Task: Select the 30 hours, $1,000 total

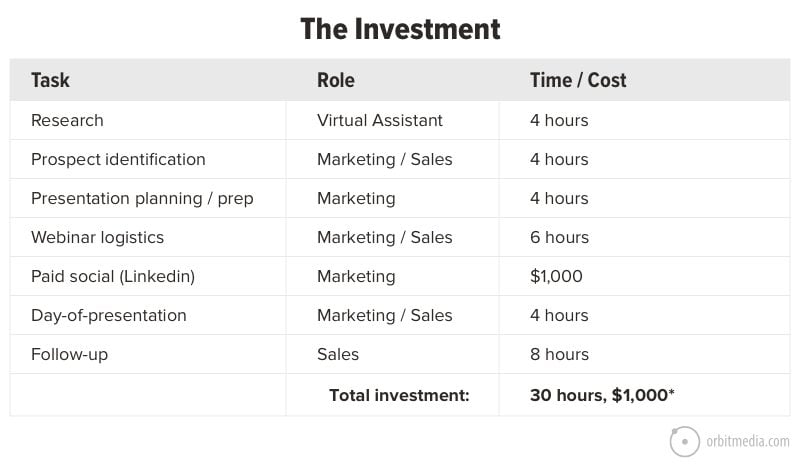Action: pos(602,396)
